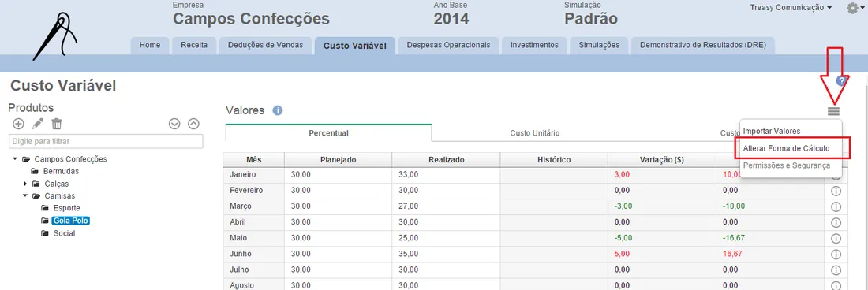Open the help question mark icon
868x290 pixels.
coord(842,81)
